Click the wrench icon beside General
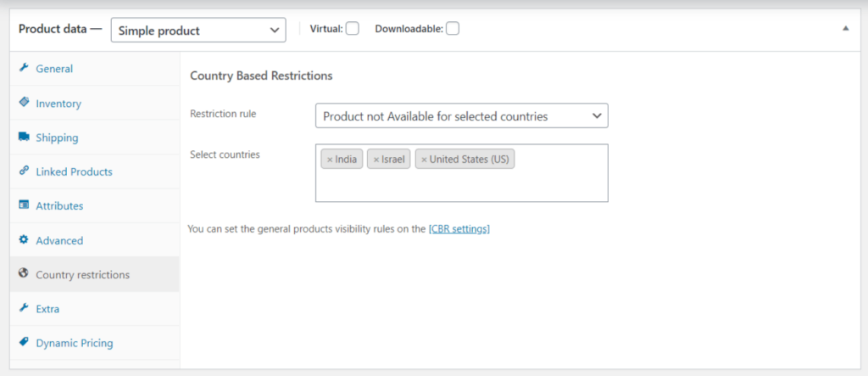 click(x=24, y=68)
